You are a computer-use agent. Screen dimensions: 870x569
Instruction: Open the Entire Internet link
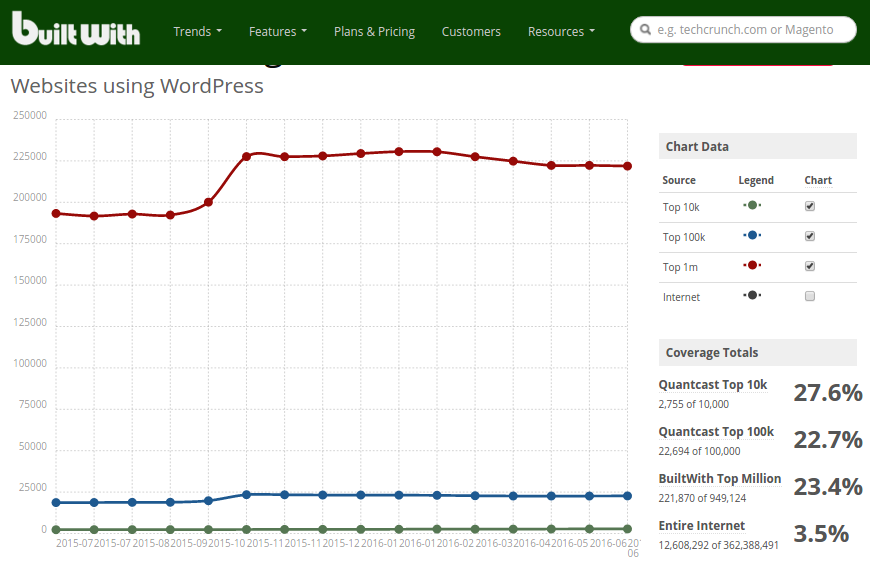(702, 526)
